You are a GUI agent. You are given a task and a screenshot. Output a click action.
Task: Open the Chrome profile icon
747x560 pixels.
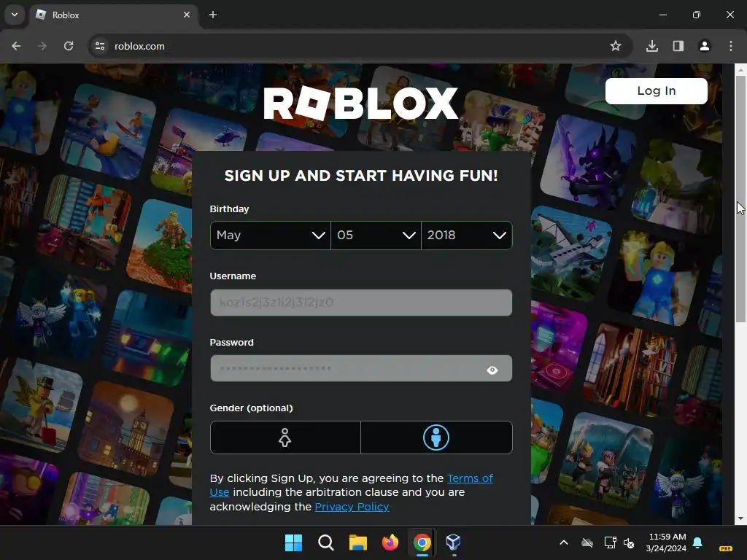click(705, 46)
